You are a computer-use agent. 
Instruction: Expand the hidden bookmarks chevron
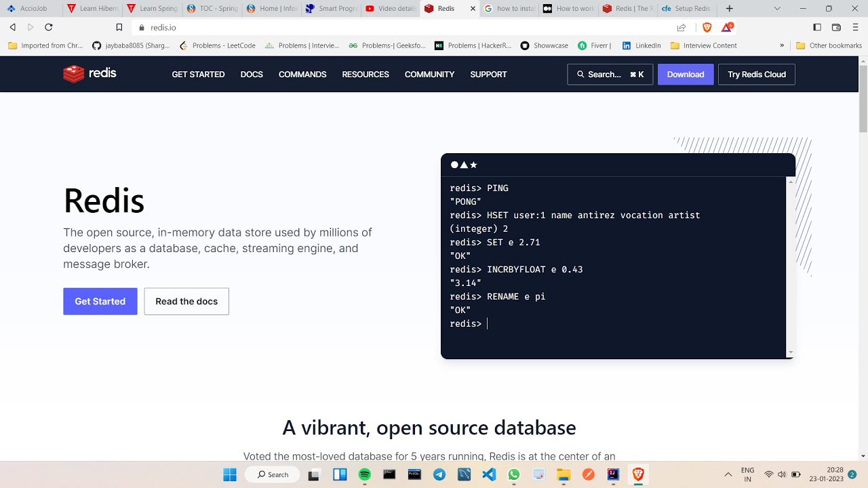point(782,45)
